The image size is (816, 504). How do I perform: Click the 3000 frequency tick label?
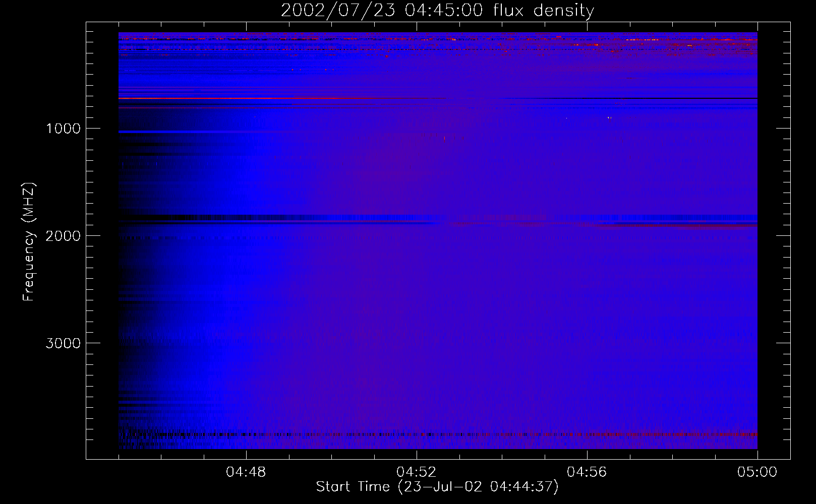click(63, 343)
